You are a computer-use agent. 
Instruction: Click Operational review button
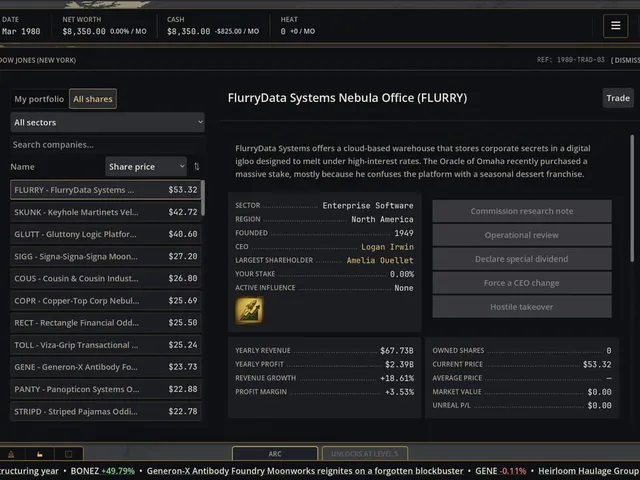522,235
